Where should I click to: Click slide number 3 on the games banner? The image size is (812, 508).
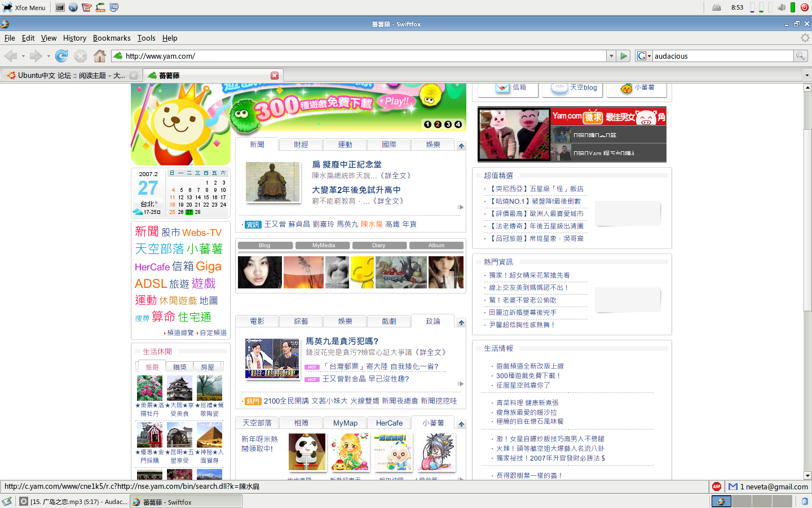click(448, 124)
